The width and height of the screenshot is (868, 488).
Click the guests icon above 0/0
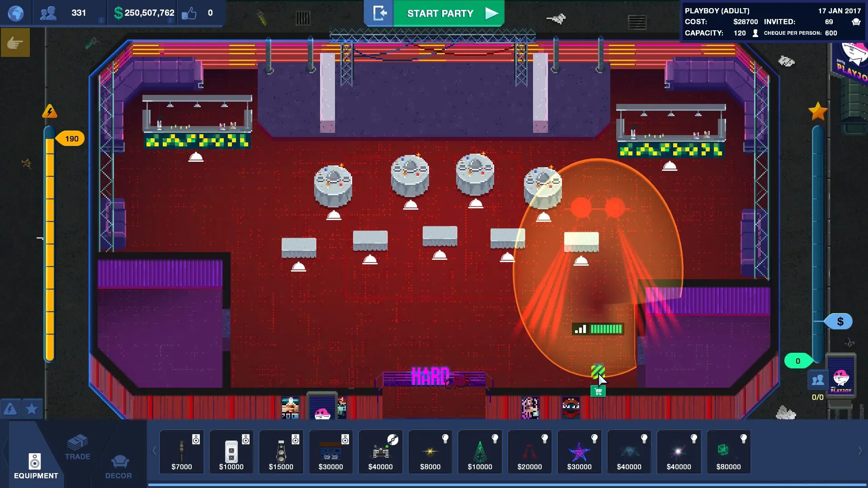point(817,380)
